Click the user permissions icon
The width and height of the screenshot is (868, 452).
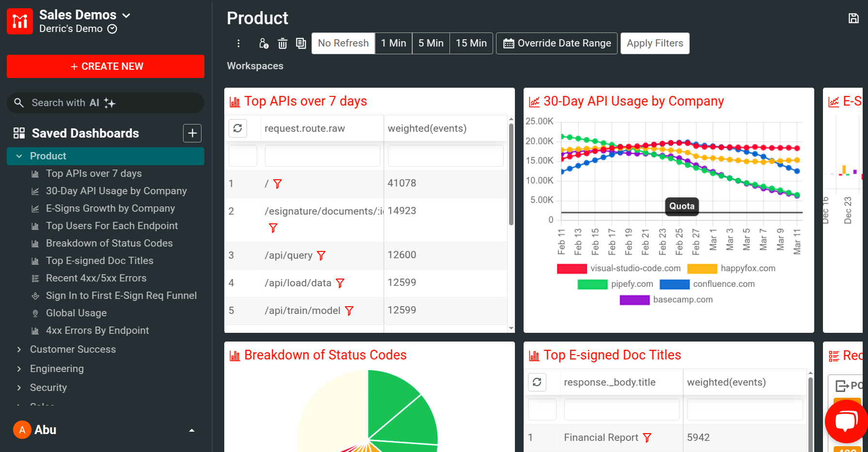263,43
